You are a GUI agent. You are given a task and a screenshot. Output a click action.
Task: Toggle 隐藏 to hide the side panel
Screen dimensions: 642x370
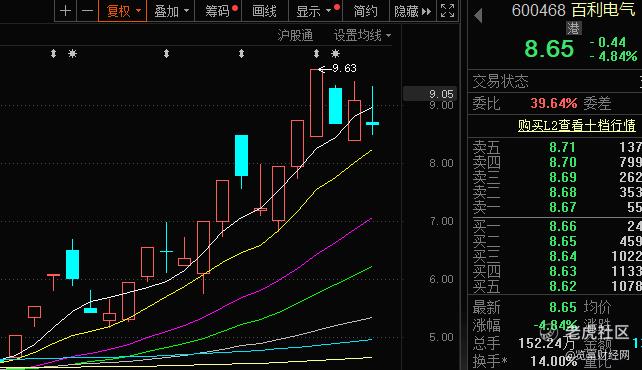point(413,11)
